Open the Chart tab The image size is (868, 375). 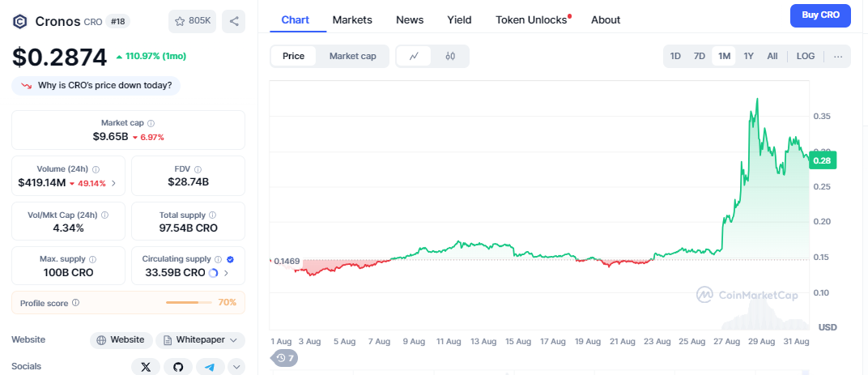click(295, 20)
